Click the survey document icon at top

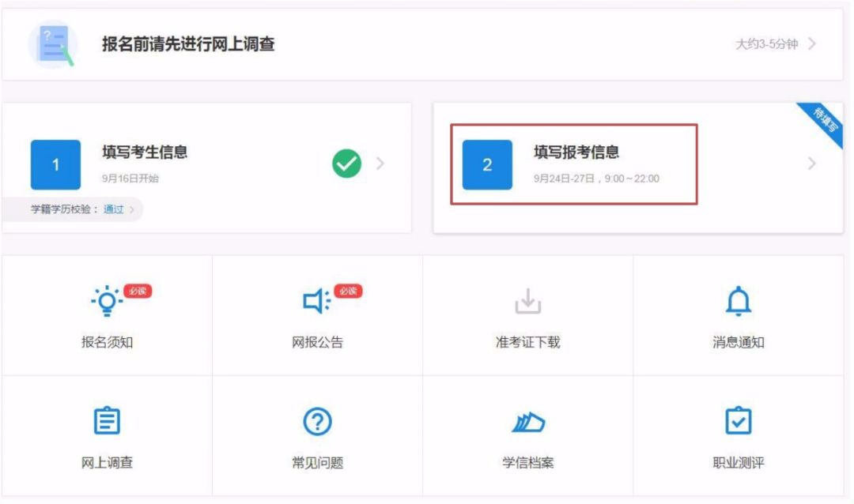52,44
